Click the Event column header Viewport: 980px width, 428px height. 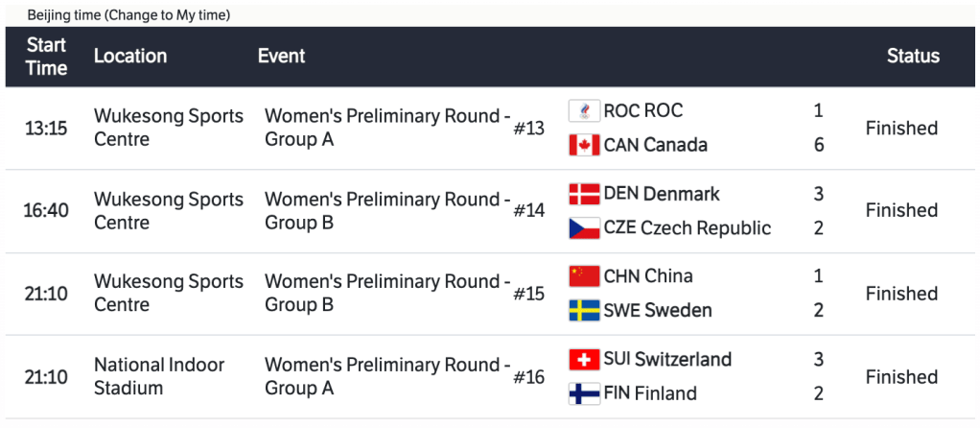pos(281,57)
